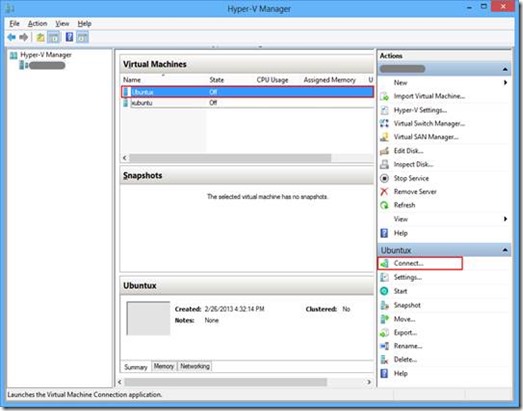Click the Delete icon
Image resolution: width=523 pixels, height=411 pixels.
pyautogui.click(x=384, y=360)
